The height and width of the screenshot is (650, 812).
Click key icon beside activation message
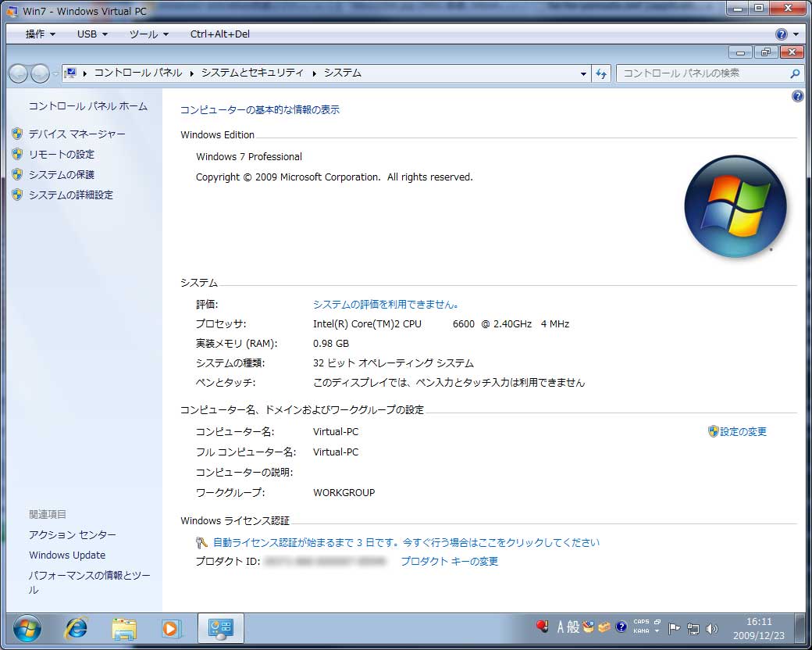[x=202, y=543]
